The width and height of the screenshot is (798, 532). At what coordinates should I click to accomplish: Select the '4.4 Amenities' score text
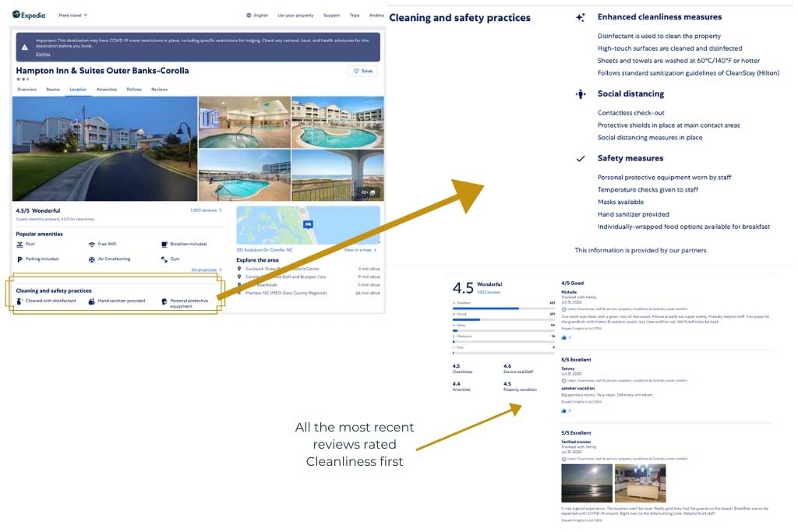pyautogui.click(x=461, y=386)
